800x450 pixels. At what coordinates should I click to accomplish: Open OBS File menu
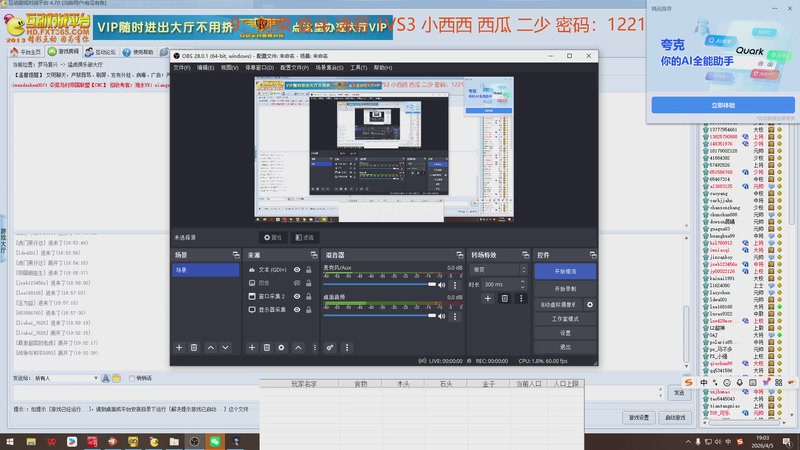pos(182,67)
